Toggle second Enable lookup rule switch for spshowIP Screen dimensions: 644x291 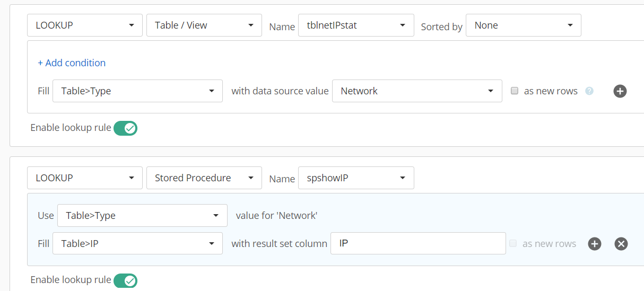click(x=126, y=280)
